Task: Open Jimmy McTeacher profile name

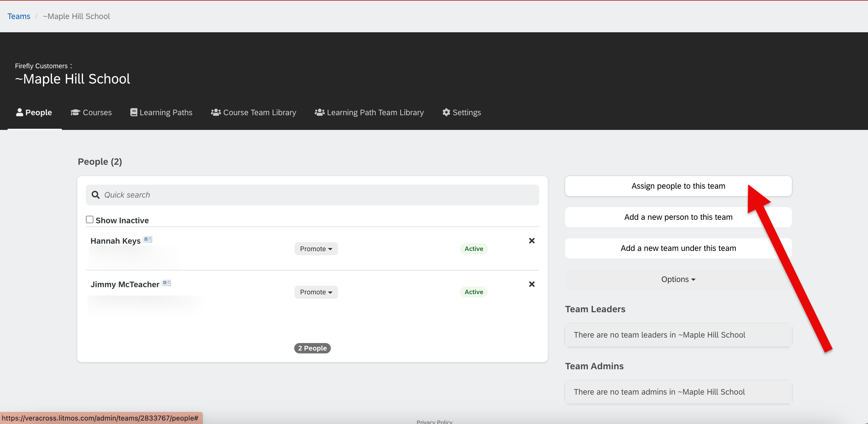Action: pyautogui.click(x=125, y=285)
